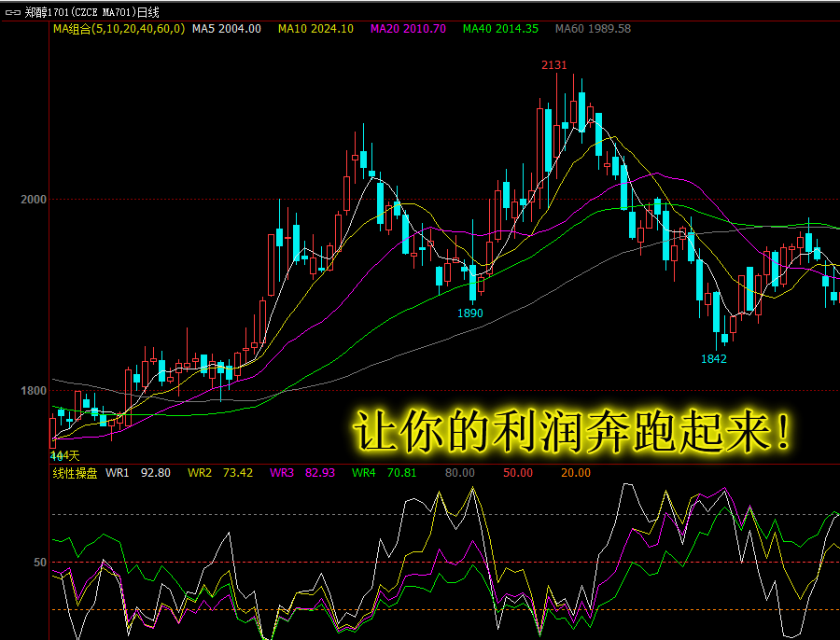The width and height of the screenshot is (840, 640).
Task: Select the green MA40 2014.35 legend
Action: click(500, 29)
